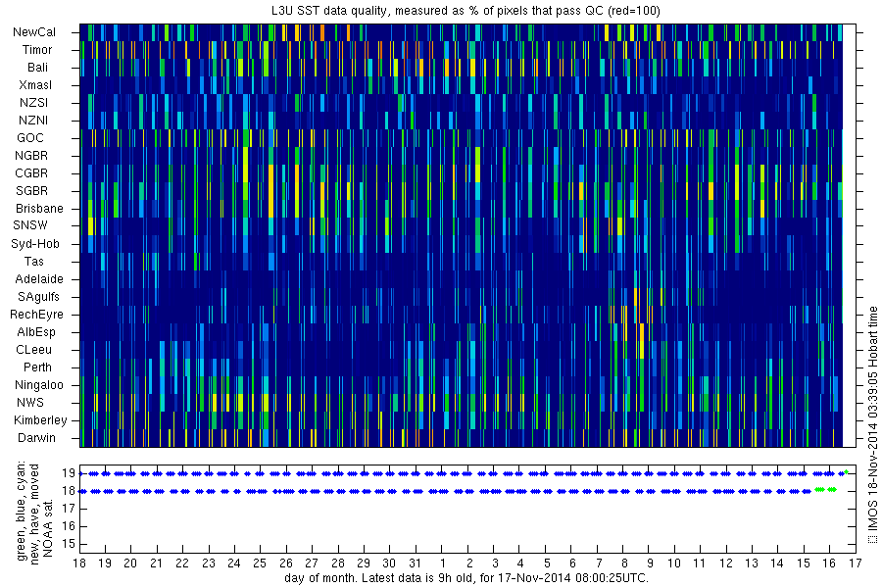Click the Kimberley region label
Viewport: 882px width, 588px height.
click(x=40, y=420)
